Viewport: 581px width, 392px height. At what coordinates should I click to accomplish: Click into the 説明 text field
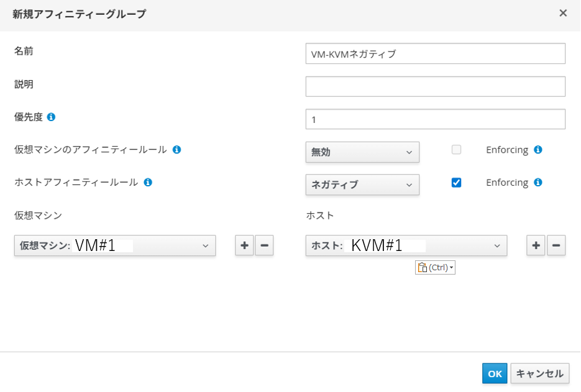pyautogui.click(x=435, y=86)
